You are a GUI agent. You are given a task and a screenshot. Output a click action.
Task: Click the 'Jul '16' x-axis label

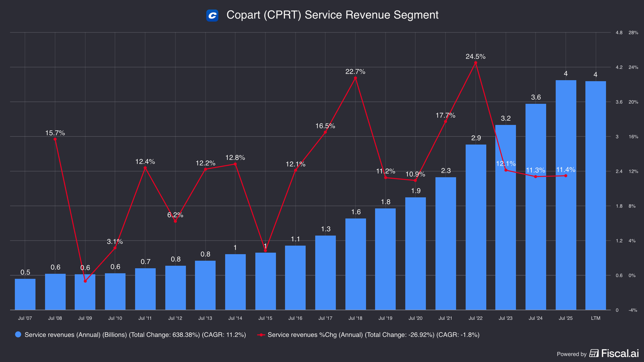click(295, 318)
